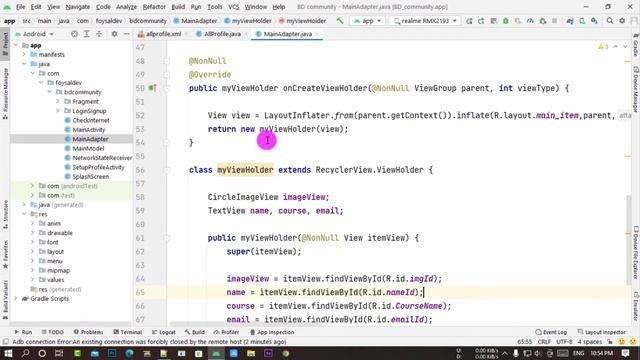
Task: Expand the LoginSignup package
Action: (x=58, y=111)
